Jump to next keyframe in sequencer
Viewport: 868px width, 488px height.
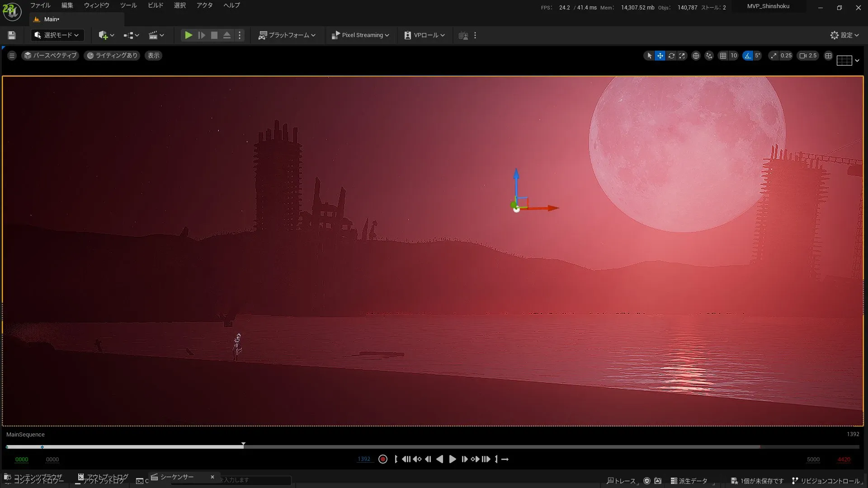click(475, 459)
